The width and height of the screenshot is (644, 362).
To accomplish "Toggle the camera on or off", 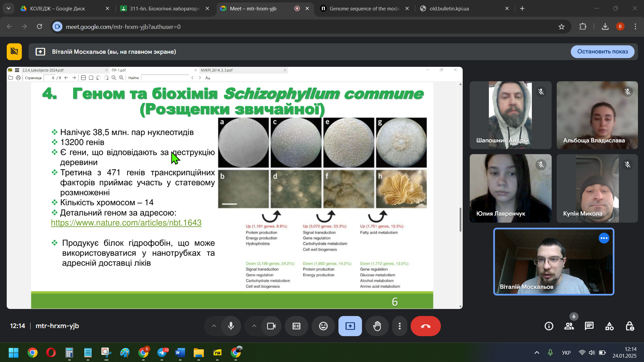I will pyautogui.click(x=271, y=326).
